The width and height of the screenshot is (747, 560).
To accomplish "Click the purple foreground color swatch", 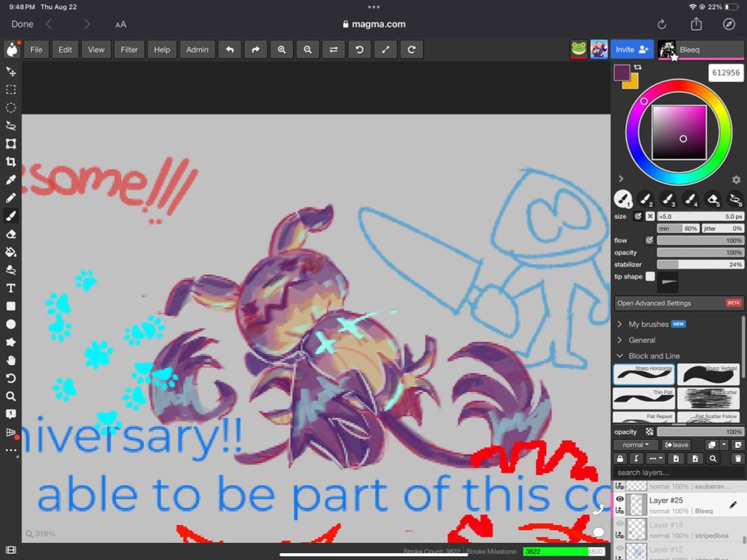I will tap(622, 73).
